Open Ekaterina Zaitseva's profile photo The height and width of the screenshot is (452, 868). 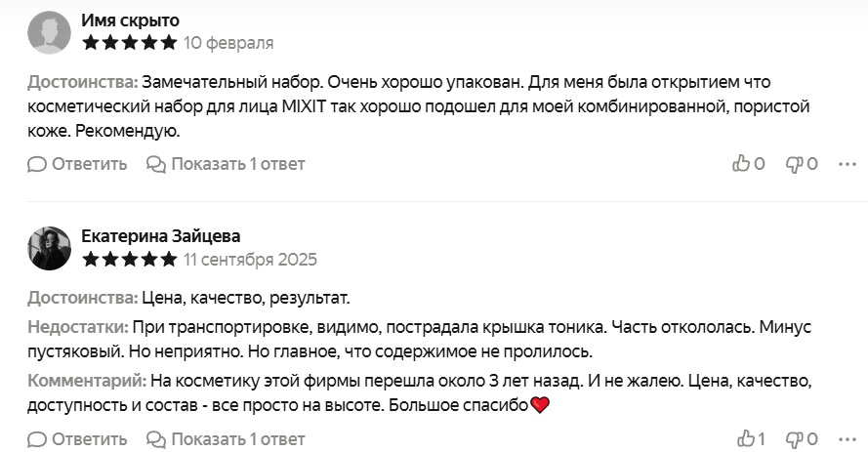[49, 248]
